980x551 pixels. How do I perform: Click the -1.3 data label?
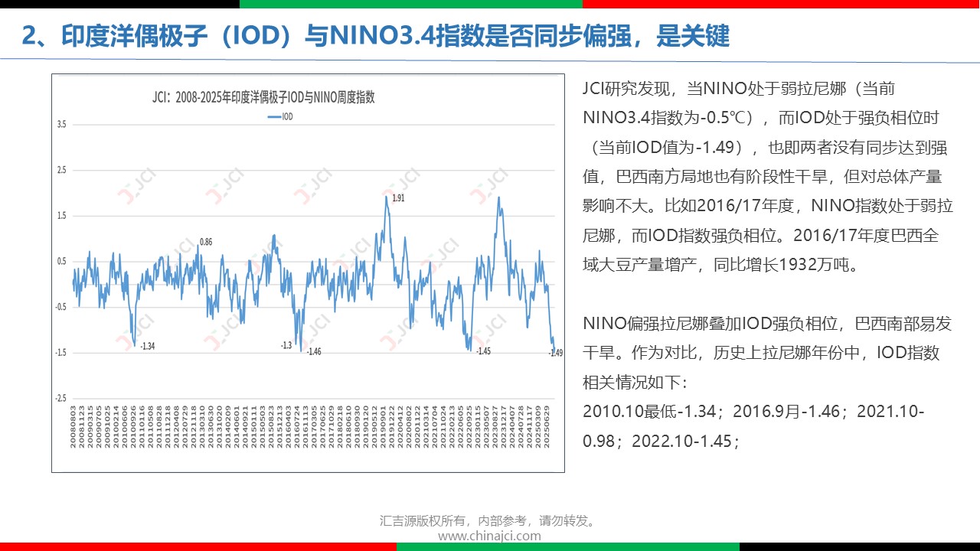(x=286, y=345)
